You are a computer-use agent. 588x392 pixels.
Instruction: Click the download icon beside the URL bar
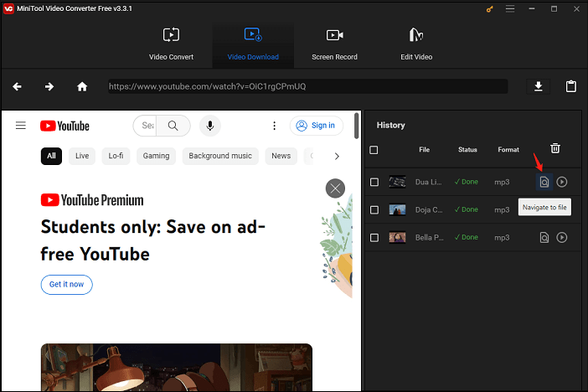(538, 86)
